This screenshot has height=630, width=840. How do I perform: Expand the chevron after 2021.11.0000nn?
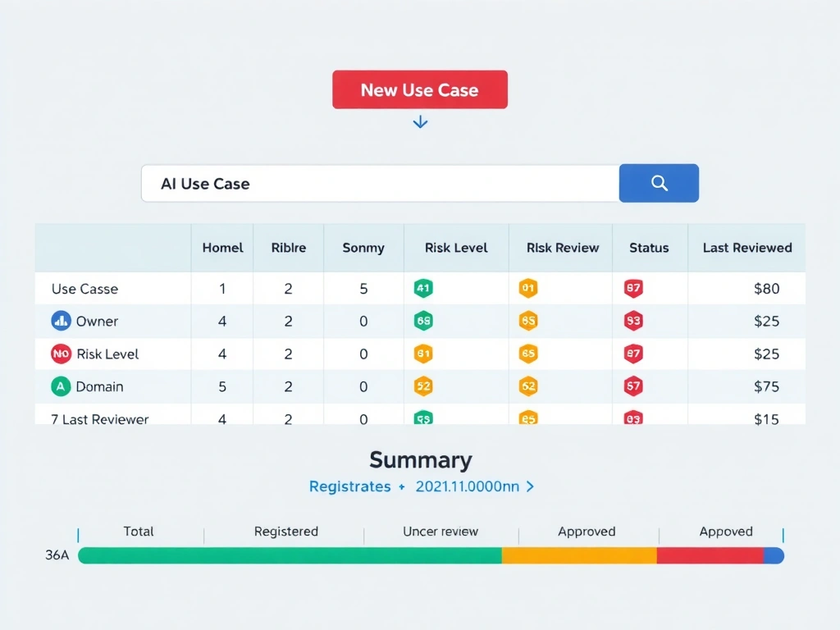coord(530,486)
